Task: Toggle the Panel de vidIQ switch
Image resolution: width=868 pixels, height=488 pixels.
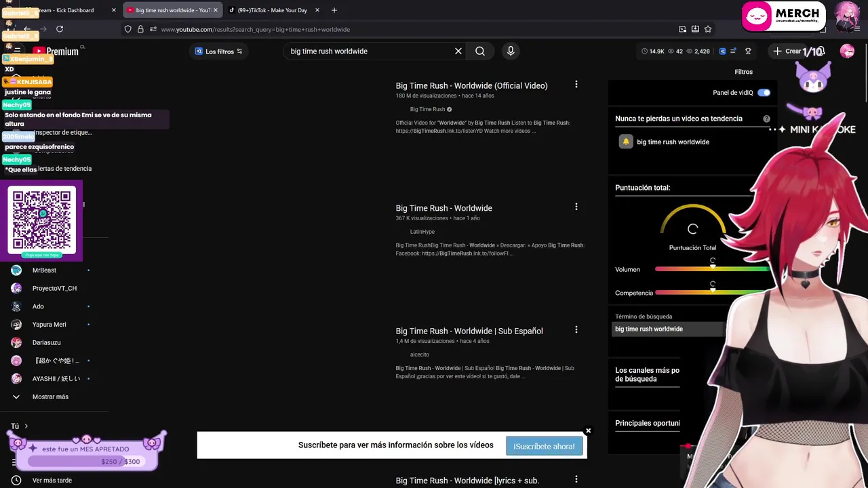Action: pos(764,93)
